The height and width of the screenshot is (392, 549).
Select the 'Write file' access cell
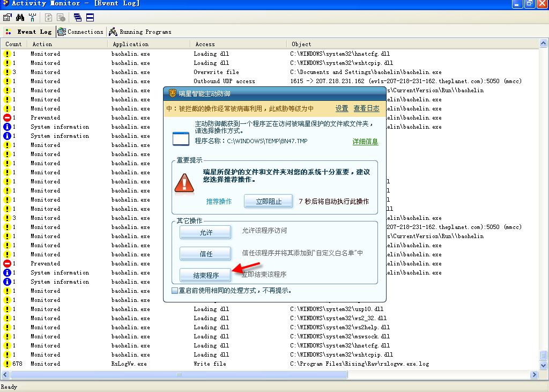click(x=210, y=364)
